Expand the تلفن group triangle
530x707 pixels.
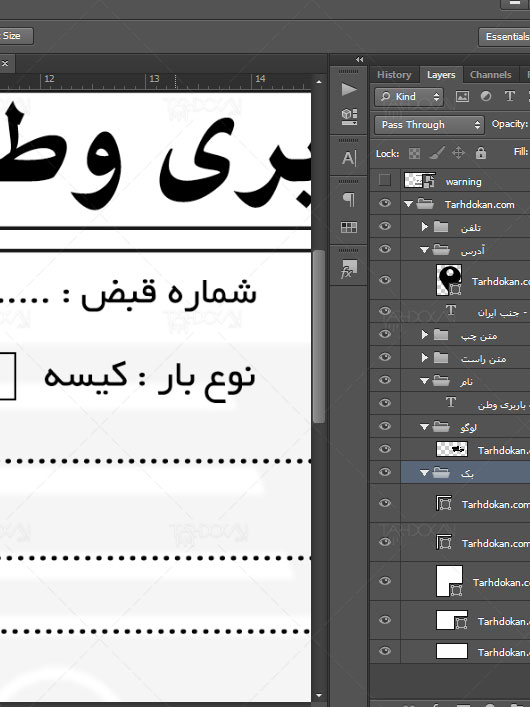tap(424, 226)
